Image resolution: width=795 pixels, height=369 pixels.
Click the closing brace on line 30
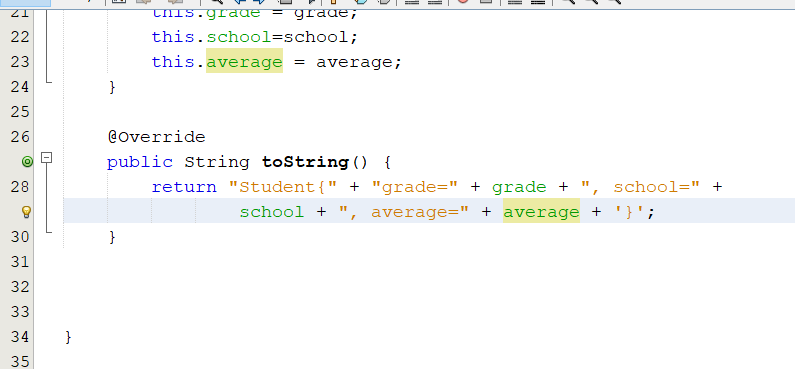[112, 237]
